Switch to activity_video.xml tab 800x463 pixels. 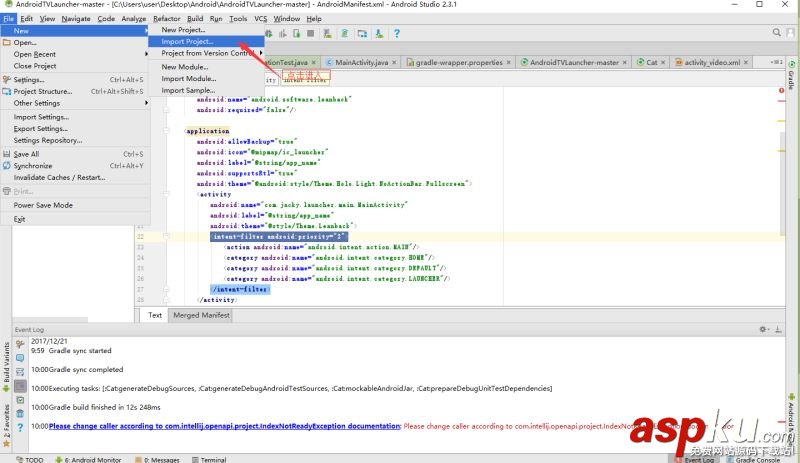pyautogui.click(x=712, y=62)
